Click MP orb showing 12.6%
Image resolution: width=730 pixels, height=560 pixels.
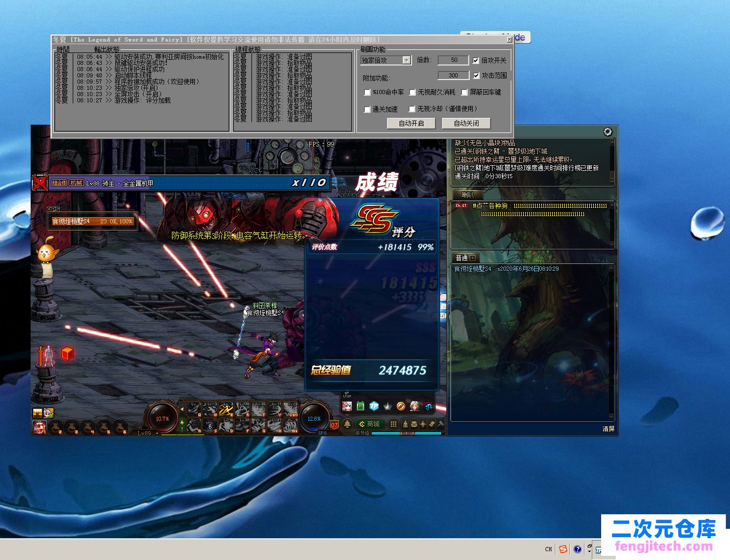pyautogui.click(x=314, y=418)
